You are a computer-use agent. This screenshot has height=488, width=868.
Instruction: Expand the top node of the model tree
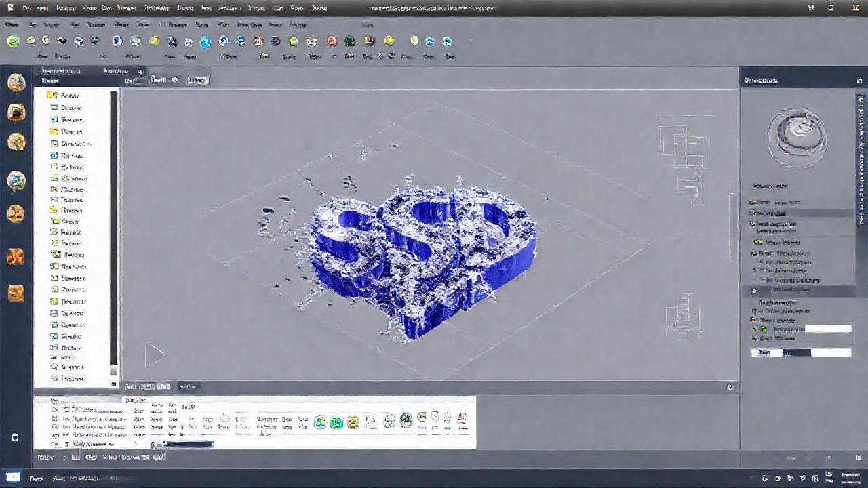46,96
